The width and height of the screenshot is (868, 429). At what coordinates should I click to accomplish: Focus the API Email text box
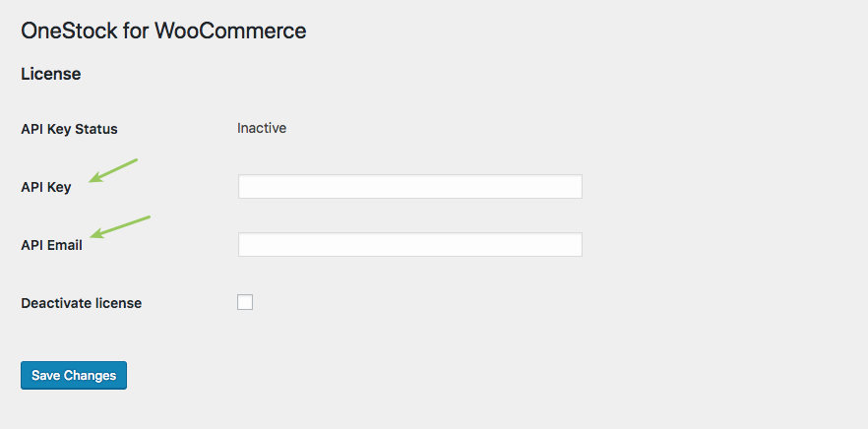(x=409, y=245)
